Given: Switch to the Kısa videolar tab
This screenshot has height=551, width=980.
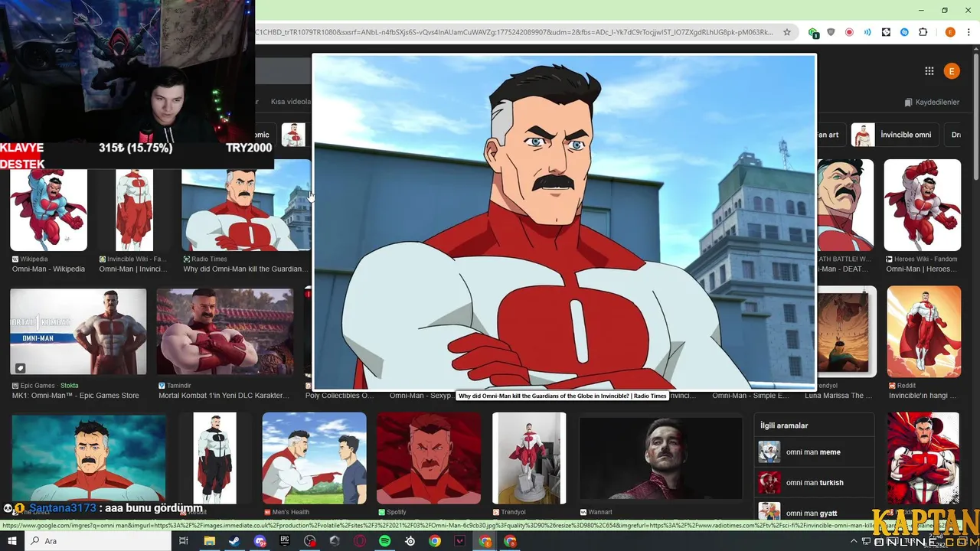Looking at the screenshot, I should point(290,101).
